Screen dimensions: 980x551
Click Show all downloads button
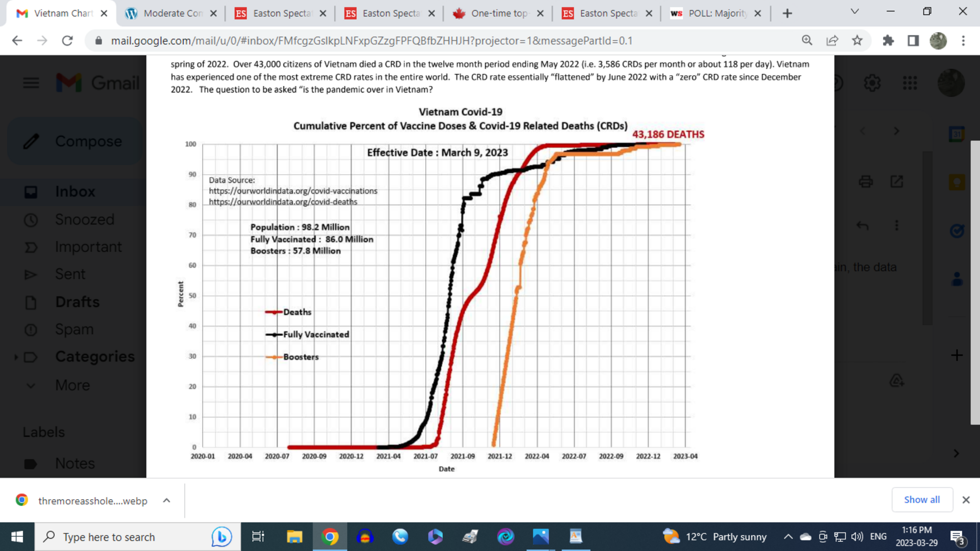pos(921,499)
